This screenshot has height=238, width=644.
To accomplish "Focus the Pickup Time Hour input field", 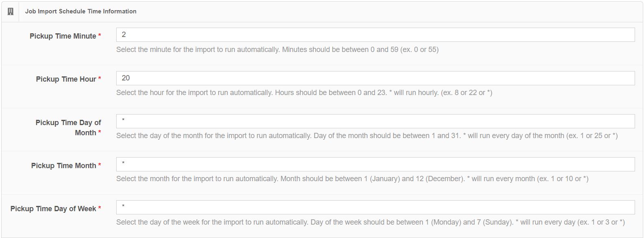I will tap(375, 78).
